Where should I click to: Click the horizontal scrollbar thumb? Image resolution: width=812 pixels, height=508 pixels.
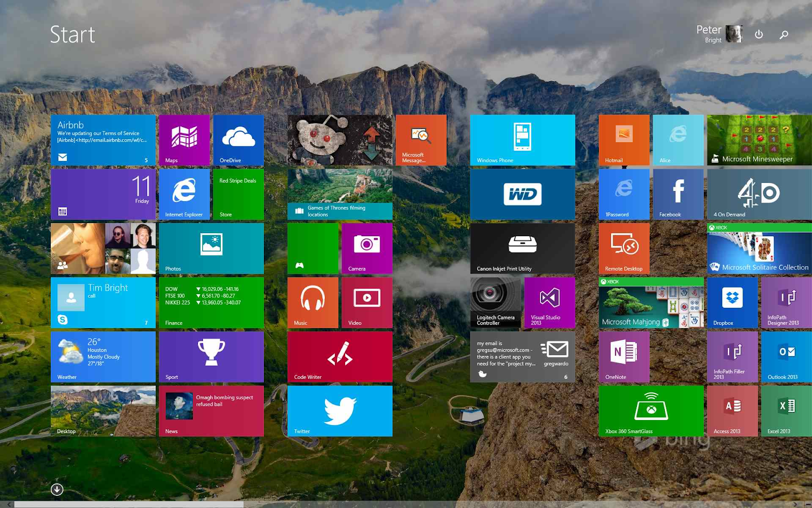coord(129,504)
